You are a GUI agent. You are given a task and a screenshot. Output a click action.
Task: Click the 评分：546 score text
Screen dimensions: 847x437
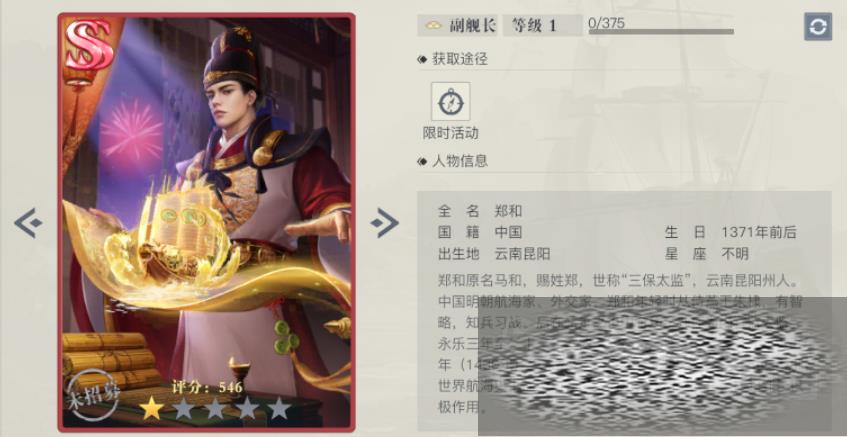[207, 387]
